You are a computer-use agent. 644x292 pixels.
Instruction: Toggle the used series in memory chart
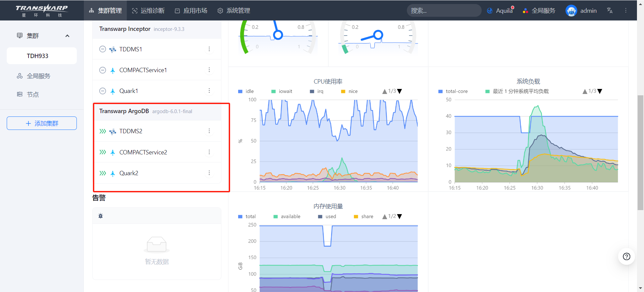327,216
